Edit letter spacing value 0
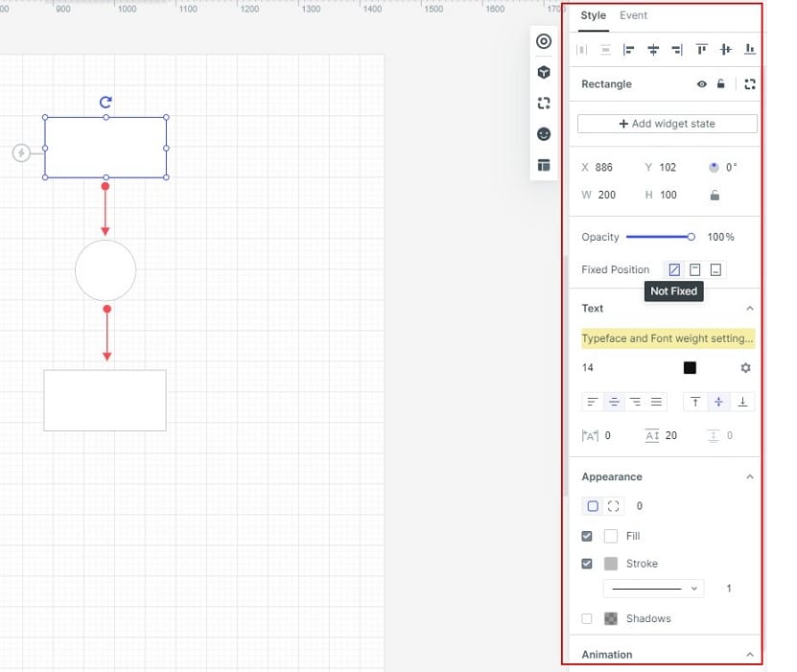 coord(608,435)
